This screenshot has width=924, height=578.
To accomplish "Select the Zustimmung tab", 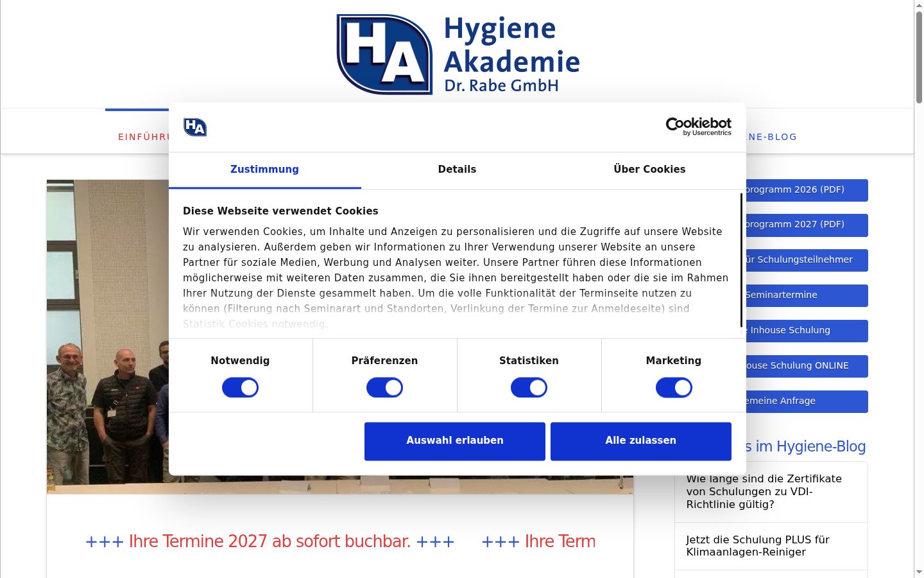I will coord(264,170).
